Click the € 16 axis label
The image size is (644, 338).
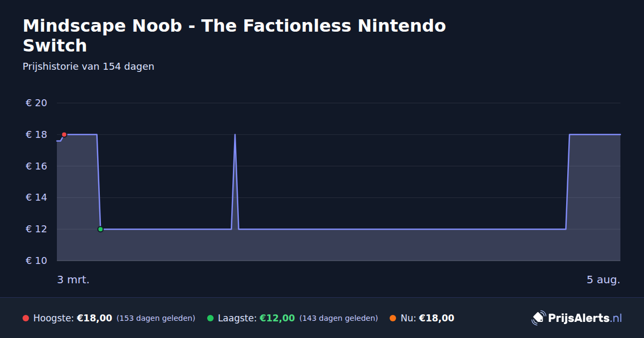click(x=36, y=166)
